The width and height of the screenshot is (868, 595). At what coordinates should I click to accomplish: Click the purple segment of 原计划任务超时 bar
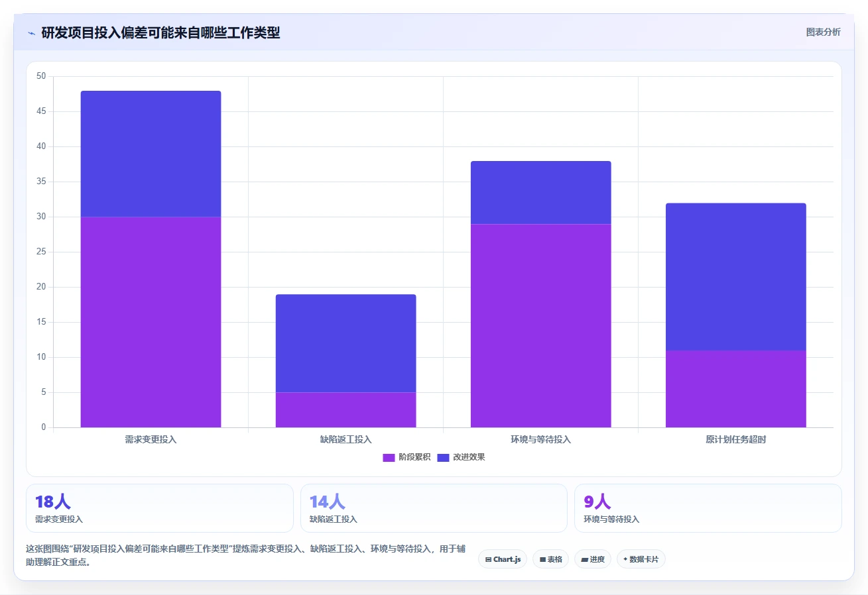[x=735, y=389]
